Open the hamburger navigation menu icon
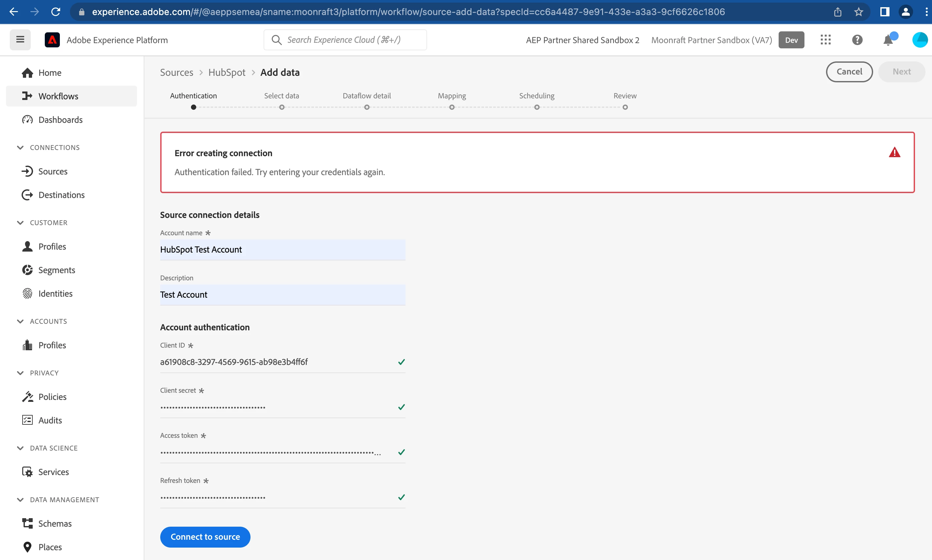This screenshot has width=932, height=560. tap(20, 40)
